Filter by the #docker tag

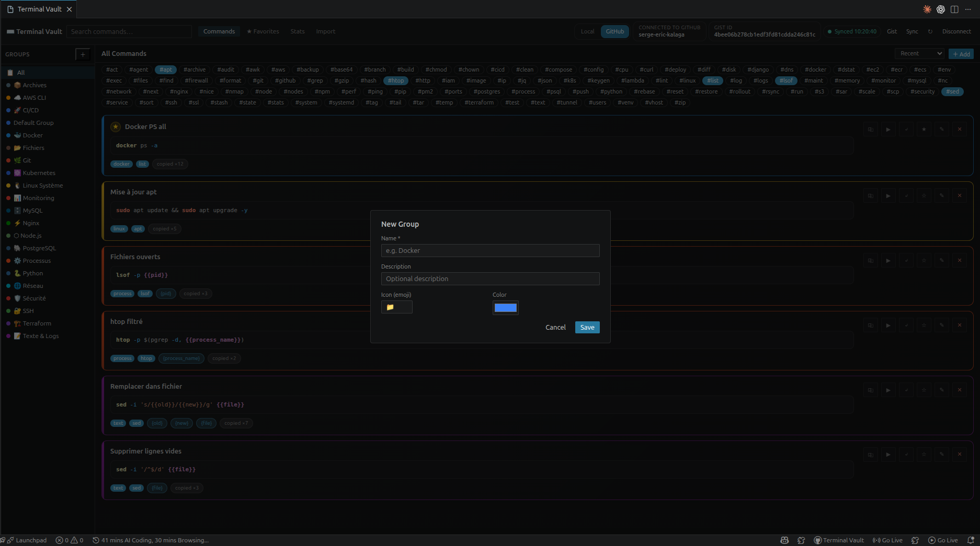pyautogui.click(x=815, y=69)
